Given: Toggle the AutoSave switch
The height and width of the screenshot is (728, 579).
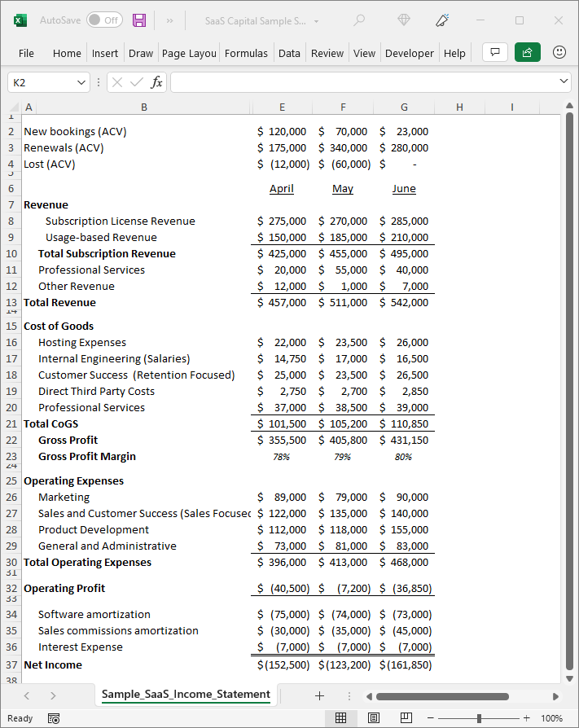Looking at the screenshot, I should [x=105, y=20].
